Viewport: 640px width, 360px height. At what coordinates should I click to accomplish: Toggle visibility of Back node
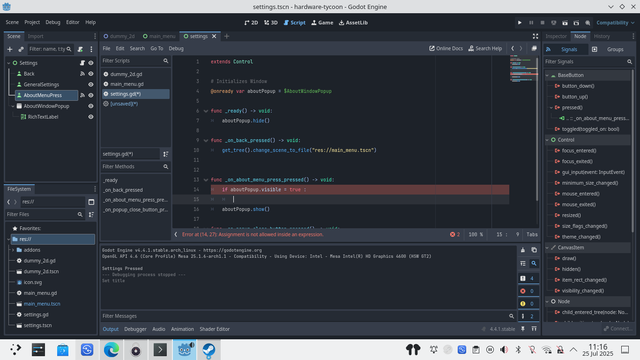(91, 74)
